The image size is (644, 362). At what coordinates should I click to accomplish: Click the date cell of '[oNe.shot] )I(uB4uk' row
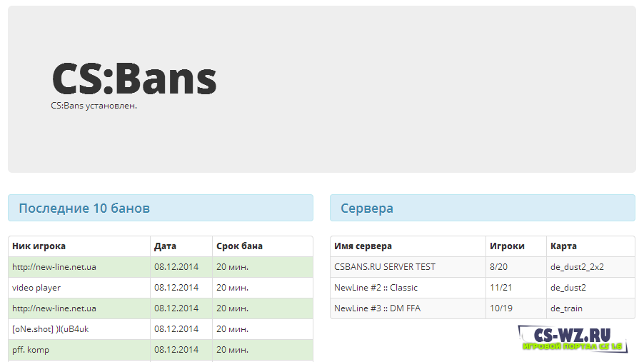pyautogui.click(x=181, y=329)
